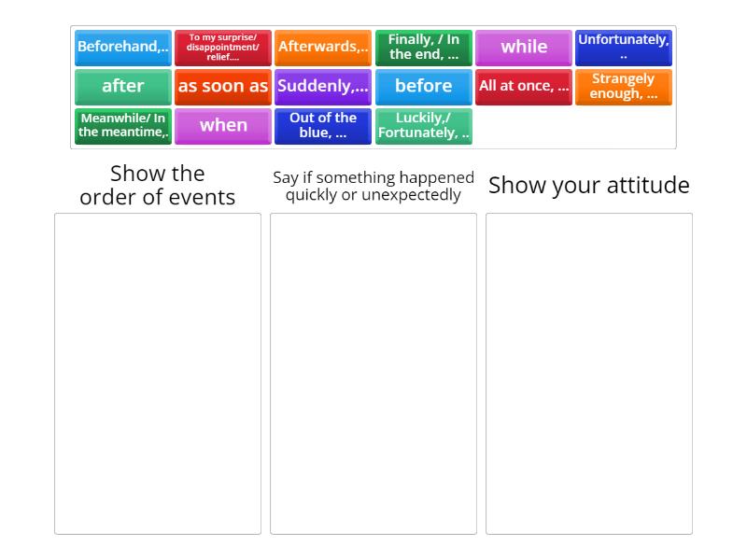Select the "All at once, ..." tile
The width and height of the screenshot is (747, 560).
523,87
